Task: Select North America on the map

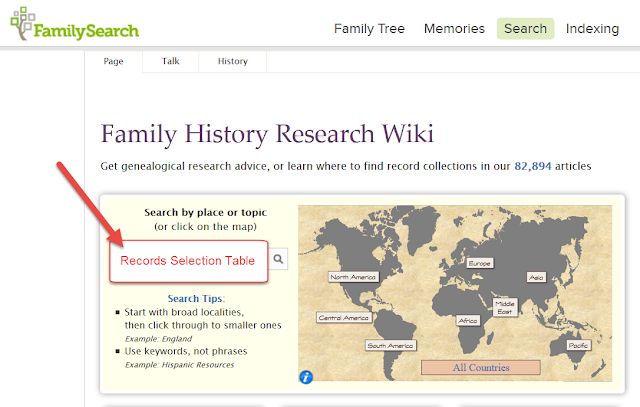Action: click(353, 277)
